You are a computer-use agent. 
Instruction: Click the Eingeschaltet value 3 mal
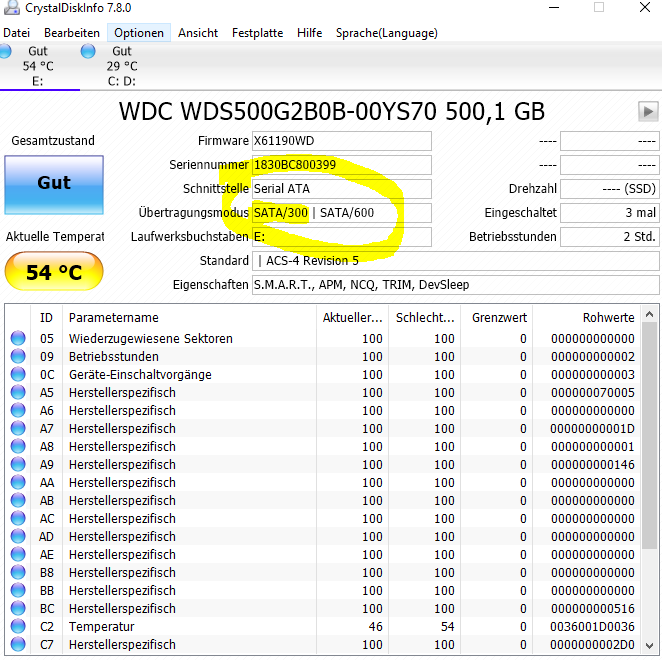click(x=610, y=213)
